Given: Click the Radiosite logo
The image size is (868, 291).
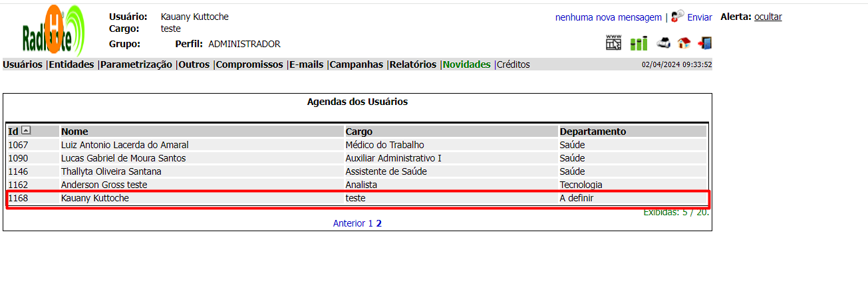Looking at the screenshot, I should click(53, 31).
